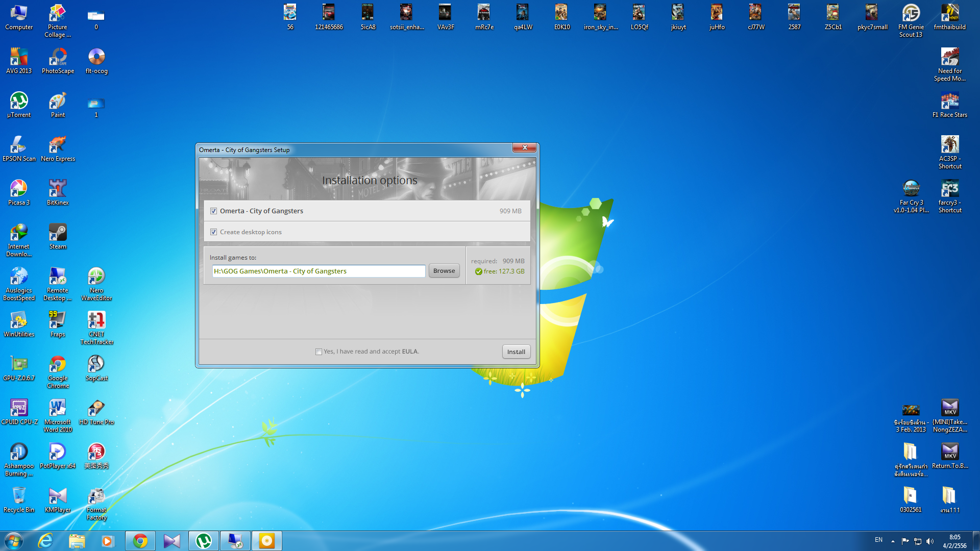The width and height of the screenshot is (980, 551).
Task: Check the accept EULA checkbox
Action: point(318,352)
